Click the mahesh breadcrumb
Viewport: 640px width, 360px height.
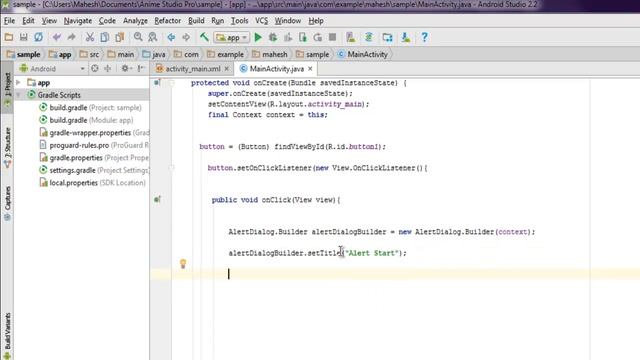(x=270, y=54)
